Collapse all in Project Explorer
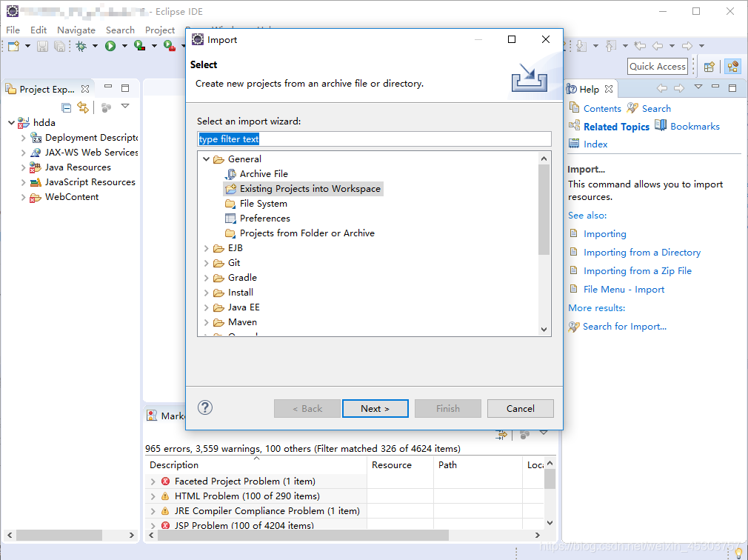 (x=67, y=107)
